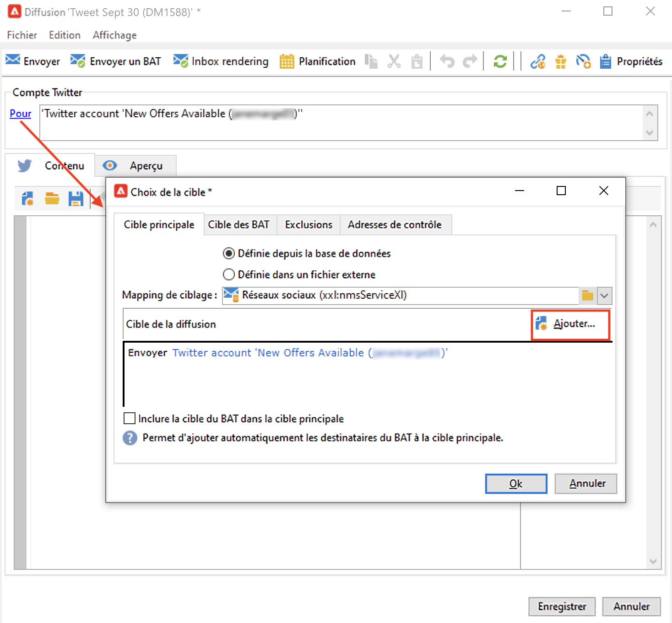
Task: Open the Edition menu
Action: click(65, 35)
